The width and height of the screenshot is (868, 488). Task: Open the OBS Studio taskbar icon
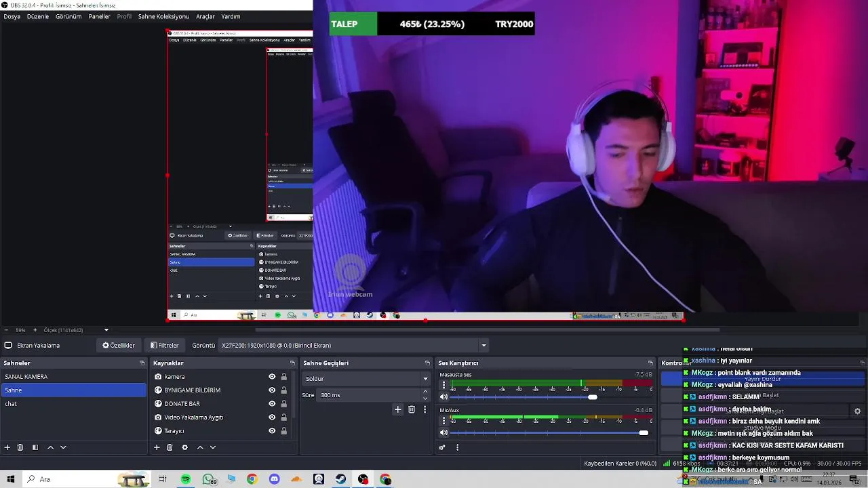click(363, 479)
